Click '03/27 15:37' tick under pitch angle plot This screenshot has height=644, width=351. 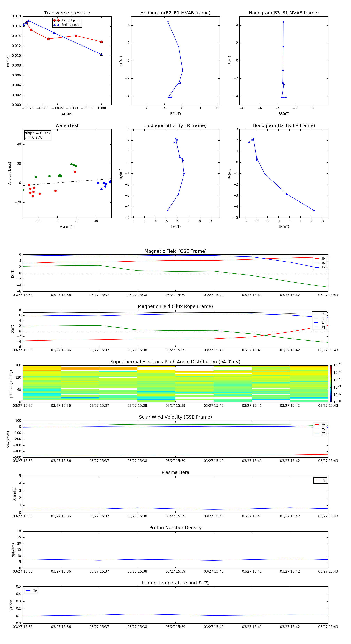99,406
